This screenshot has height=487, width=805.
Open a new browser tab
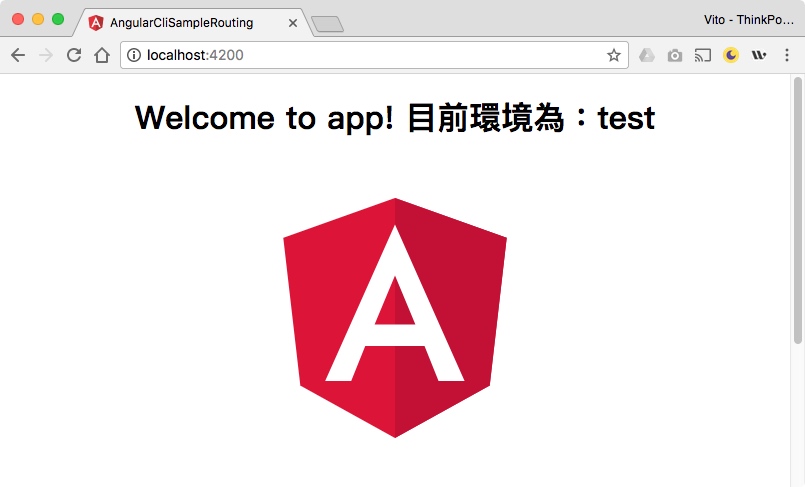point(327,24)
